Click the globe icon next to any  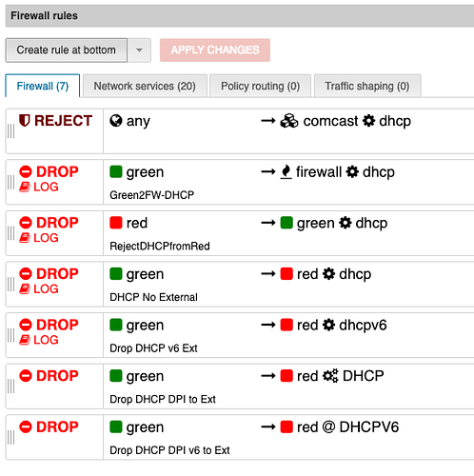coord(116,121)
